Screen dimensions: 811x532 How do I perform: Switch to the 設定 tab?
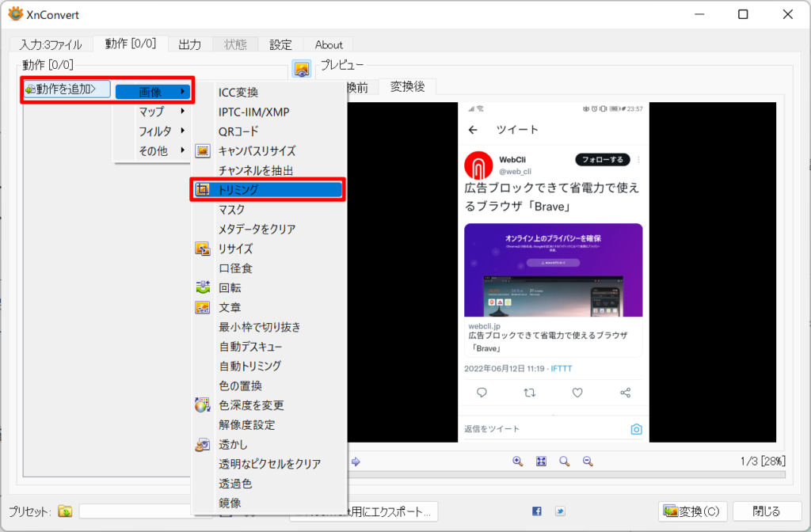[280, 44]
